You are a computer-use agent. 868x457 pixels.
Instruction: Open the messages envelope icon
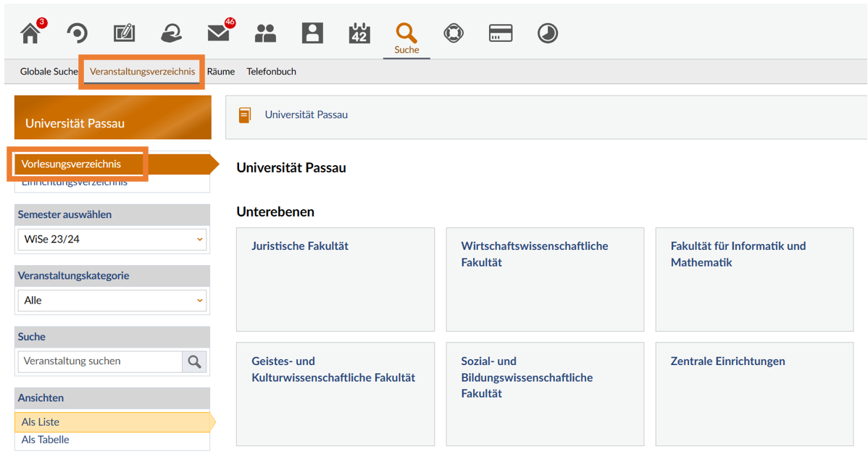point(219,33)
